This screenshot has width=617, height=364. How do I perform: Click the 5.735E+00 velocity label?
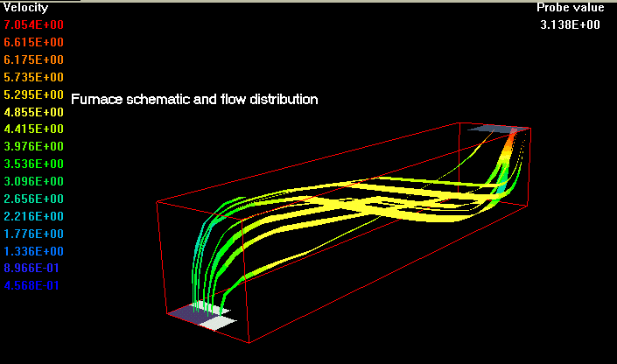tap(33, 78)
